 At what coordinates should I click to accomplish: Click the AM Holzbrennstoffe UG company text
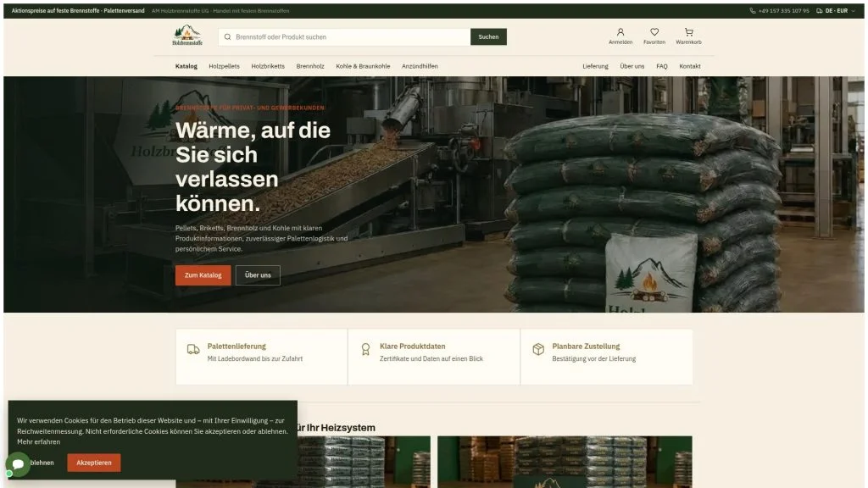pyautogui.click(x=220, y=10)
